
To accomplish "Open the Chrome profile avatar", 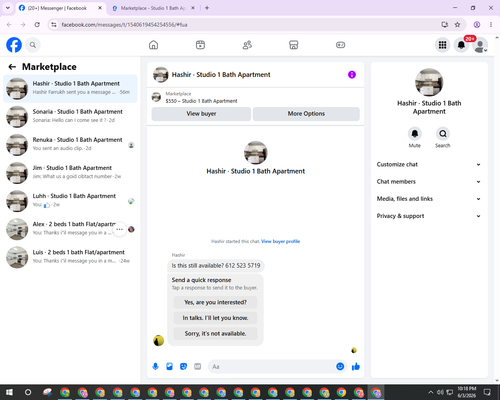I will 477,25.
